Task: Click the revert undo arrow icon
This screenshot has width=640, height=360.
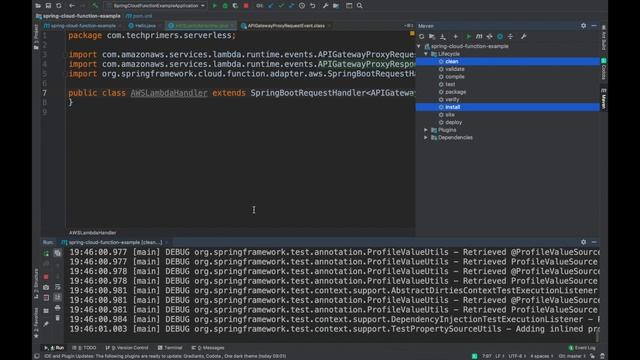Action: coord(313,6)
